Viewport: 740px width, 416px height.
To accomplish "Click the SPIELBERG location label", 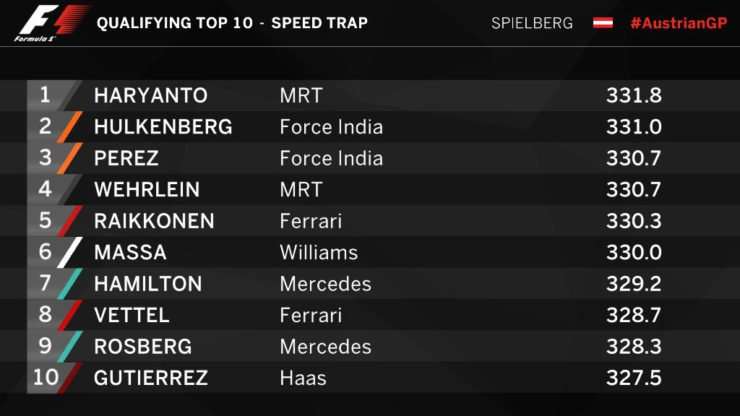I will (x=532, y=23).
